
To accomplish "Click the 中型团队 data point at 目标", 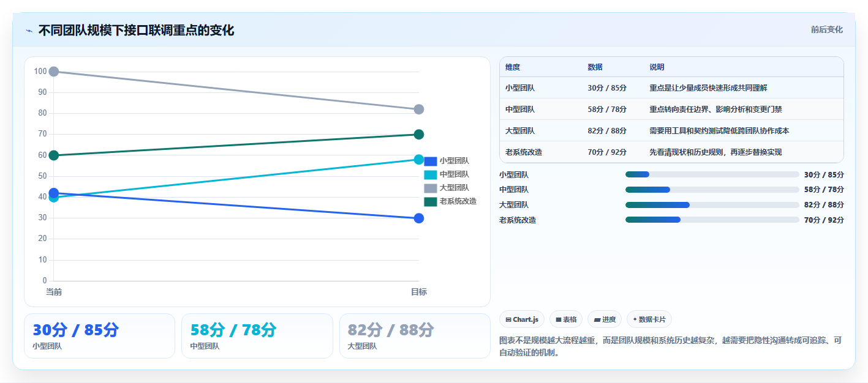I will (419, 160).
